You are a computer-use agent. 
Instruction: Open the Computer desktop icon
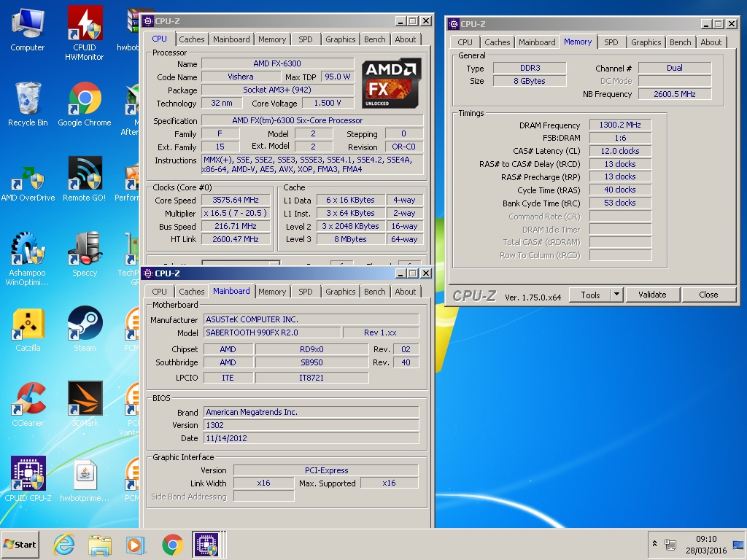click(x=28, y=28)
